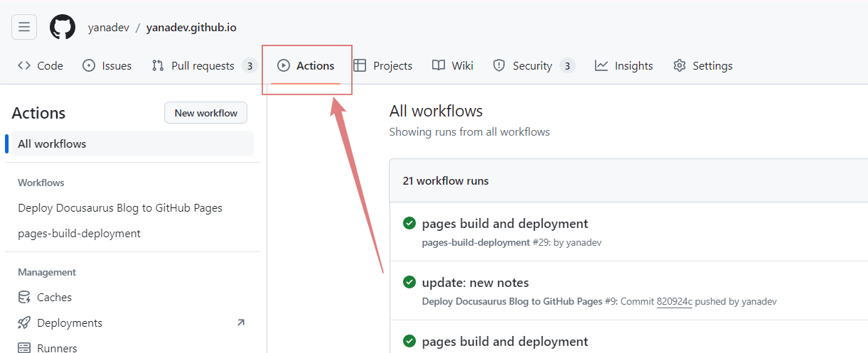Click the Deployments rocket icon
Viewport: 868px width, 353px height.
click(24, 322)
